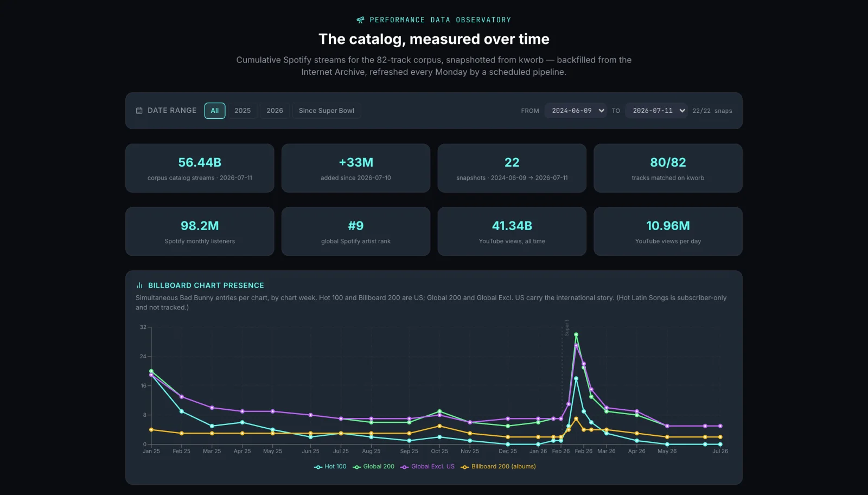Click the Super Bowl vertical marker label
The image size is (868, 495).
click(x=567, y=328)
